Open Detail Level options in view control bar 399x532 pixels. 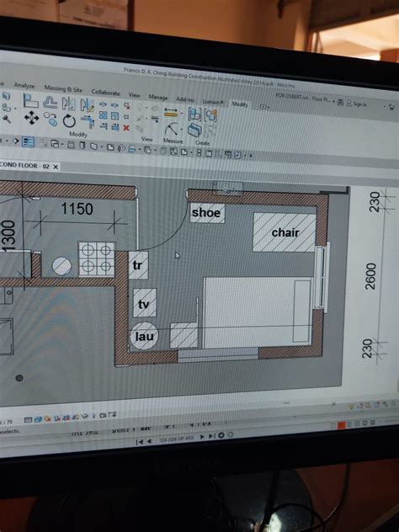coord(28,420)
